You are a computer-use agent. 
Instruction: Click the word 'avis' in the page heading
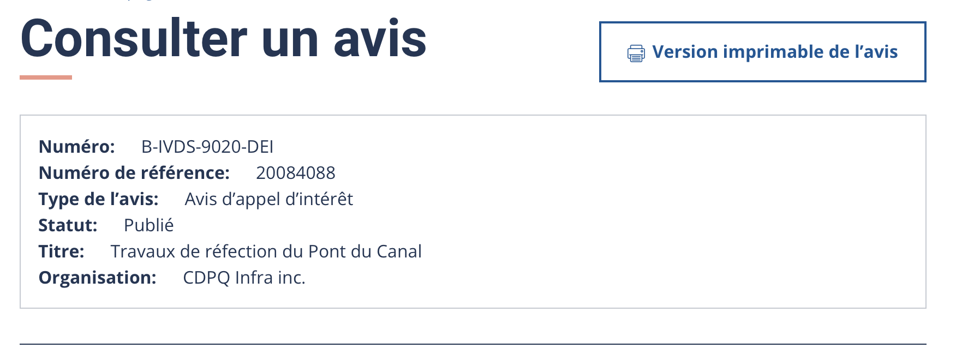380,39
